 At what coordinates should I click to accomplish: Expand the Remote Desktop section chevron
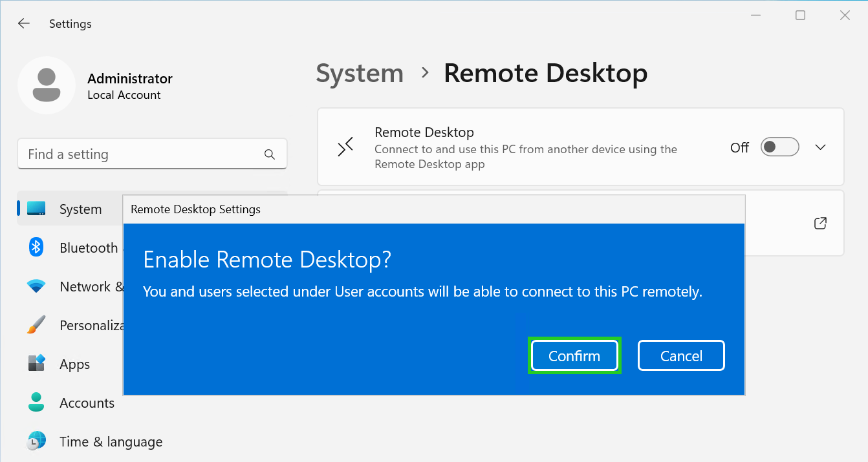pyautogui.click(x=820, y=147)
